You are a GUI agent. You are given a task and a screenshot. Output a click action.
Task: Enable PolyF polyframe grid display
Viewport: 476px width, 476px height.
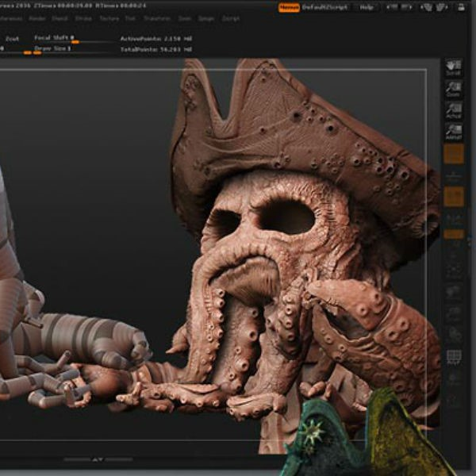click(x=454, y=357)
